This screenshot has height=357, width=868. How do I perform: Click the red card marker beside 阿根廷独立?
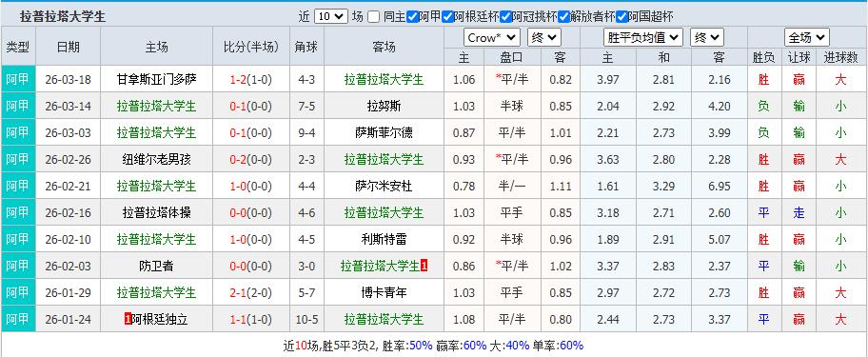click(x=128, y=319)
